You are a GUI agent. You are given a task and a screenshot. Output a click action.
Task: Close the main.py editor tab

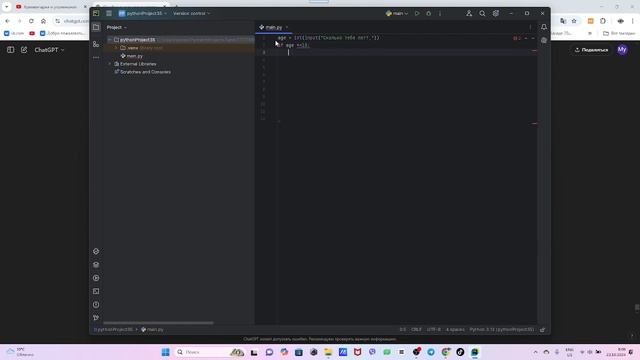(287, 27)
